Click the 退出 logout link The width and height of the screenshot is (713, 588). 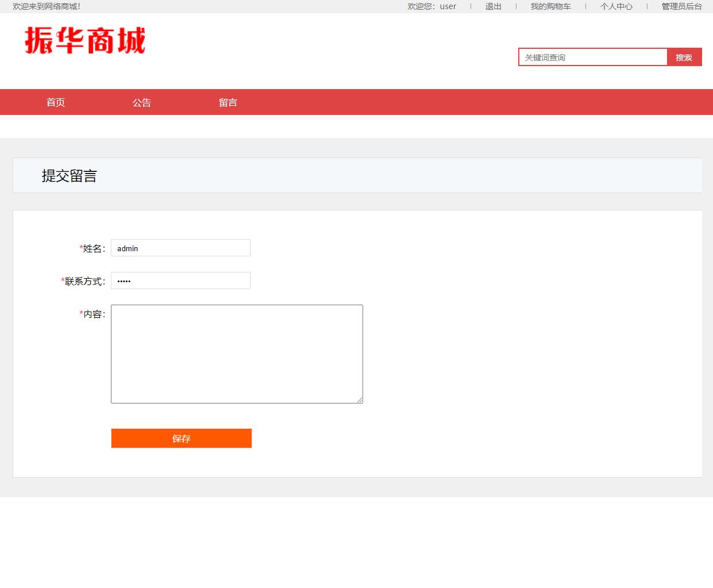pos(493,6)
